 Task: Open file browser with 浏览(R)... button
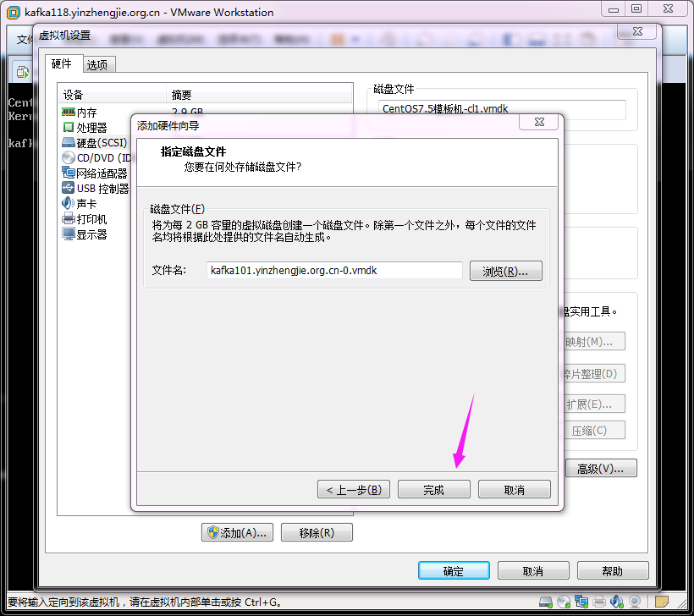tap(506, 271)
